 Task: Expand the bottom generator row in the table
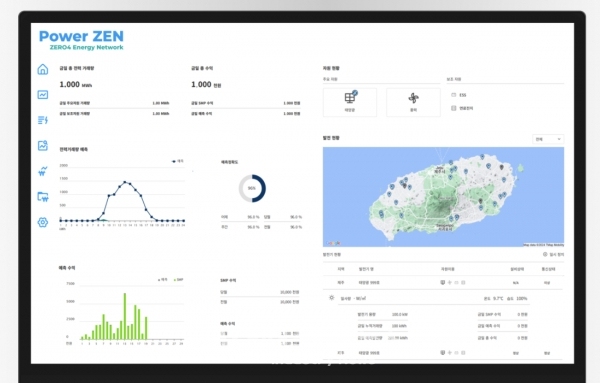tap(443, 353)
